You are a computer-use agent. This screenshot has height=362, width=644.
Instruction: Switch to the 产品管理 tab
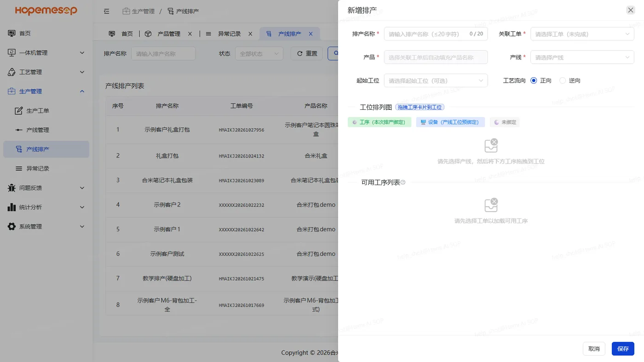coord(168,34)
